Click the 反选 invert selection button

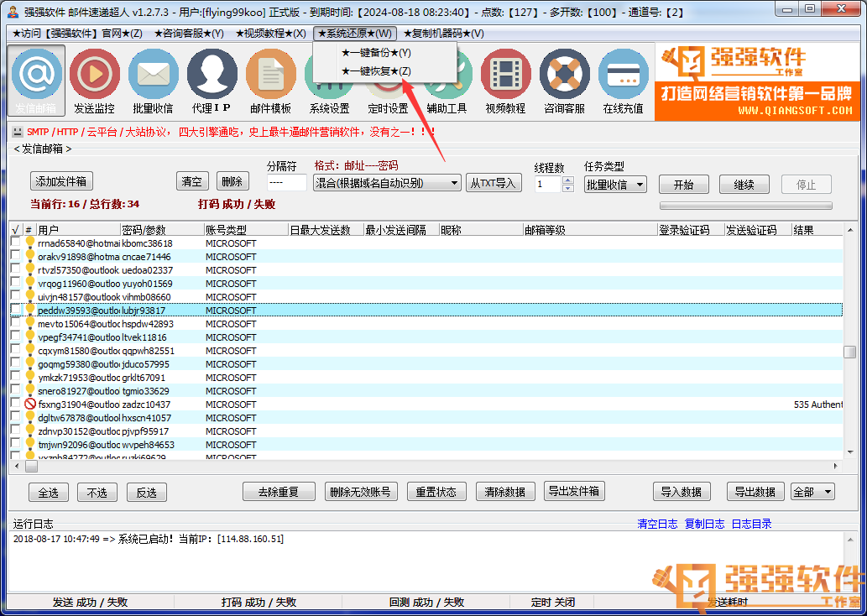(x=147, y=492)
